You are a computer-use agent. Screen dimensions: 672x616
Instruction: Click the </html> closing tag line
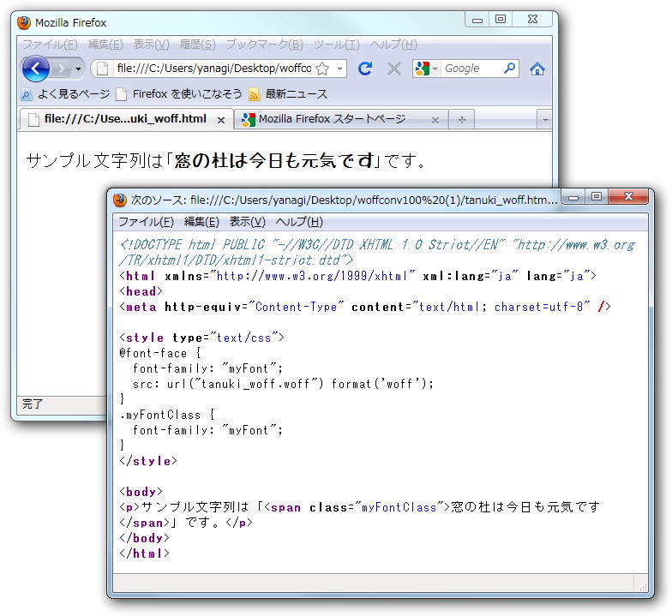point(144,553)
